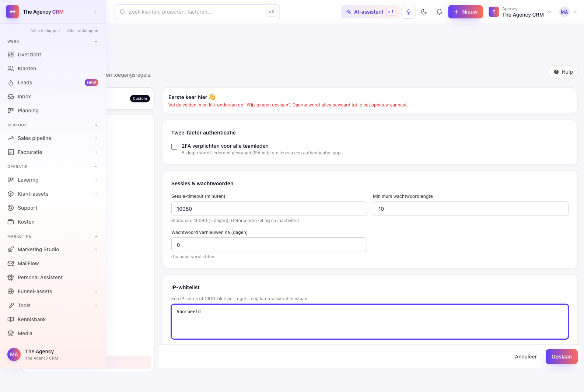
Task: Open the Facturatie invoice icon
Action: tap(11, 152)
